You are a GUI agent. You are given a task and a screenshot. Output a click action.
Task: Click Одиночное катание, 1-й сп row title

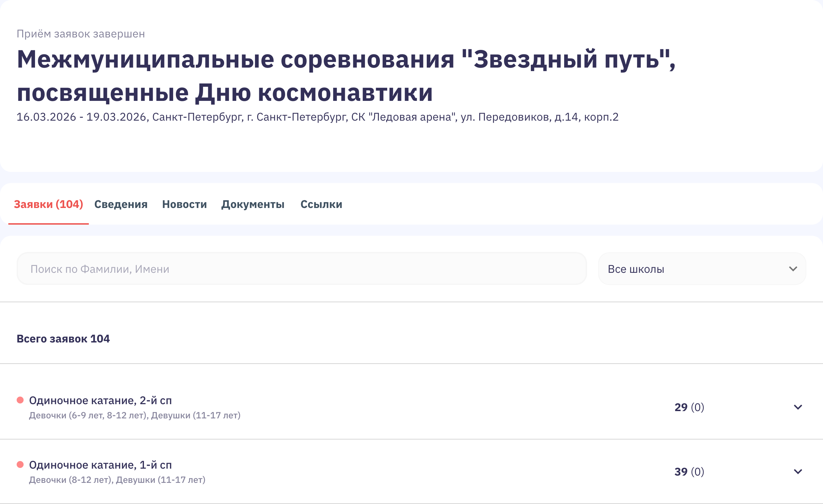tap(100, 465)
